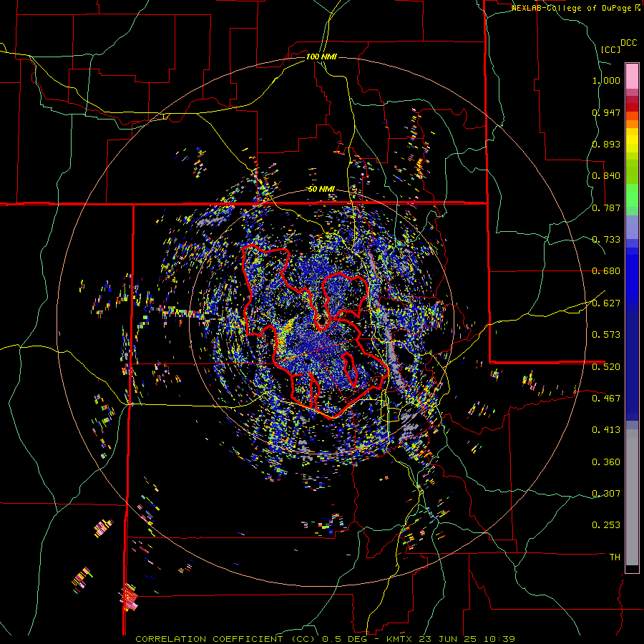Pick the pink segment atop the color bar
Image resolution: width=644 pixels, height=644 pixels.
tap(632, 76)
